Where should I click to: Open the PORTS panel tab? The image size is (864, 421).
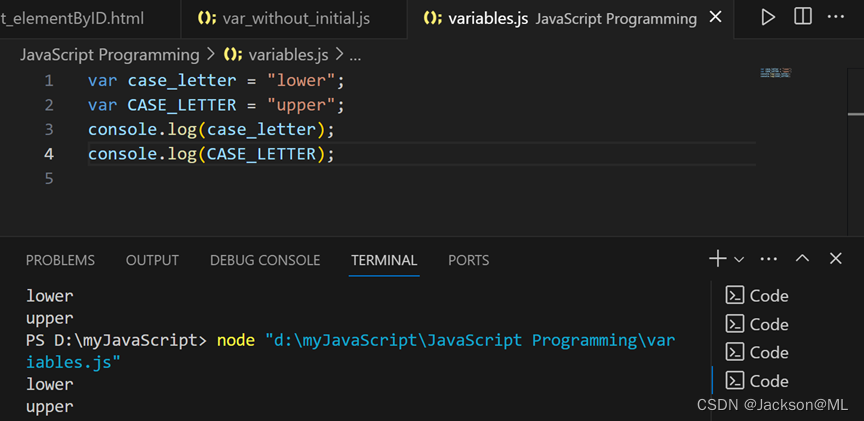[x=468, y=260]
